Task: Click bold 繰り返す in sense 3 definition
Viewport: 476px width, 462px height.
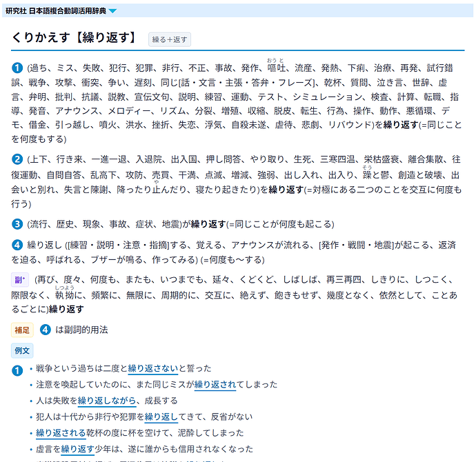Action: [208, 224]
